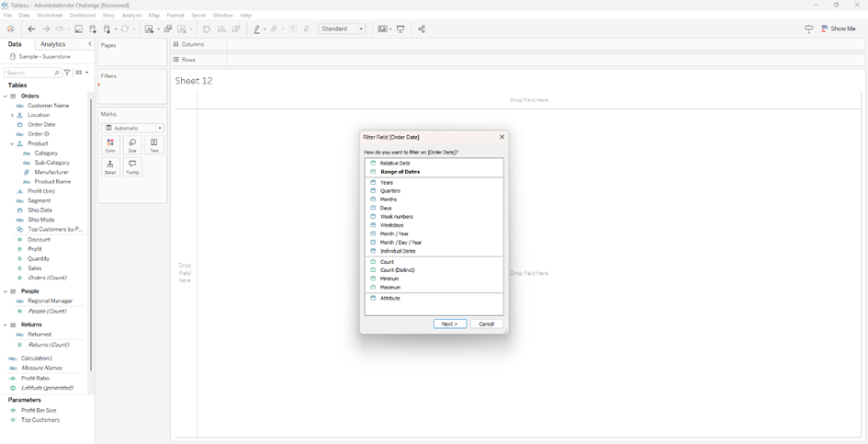Choose Month / Year filter option
This screenshot has width=868, height=444.
click(x=395, y=233)
